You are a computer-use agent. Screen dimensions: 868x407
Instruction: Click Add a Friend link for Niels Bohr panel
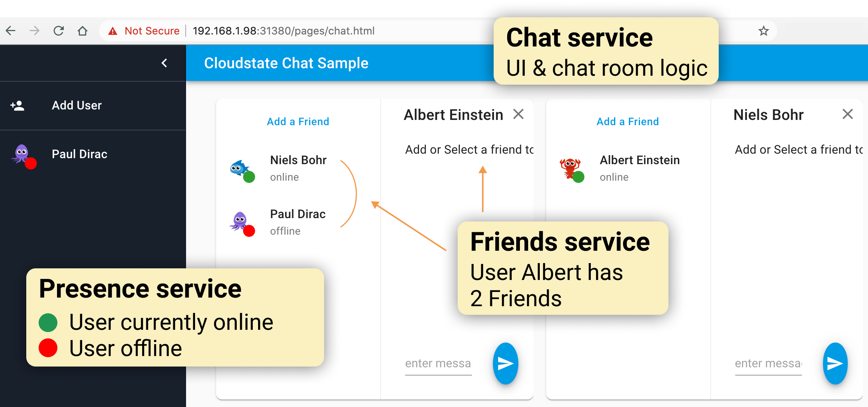click(x=629, y=122)
